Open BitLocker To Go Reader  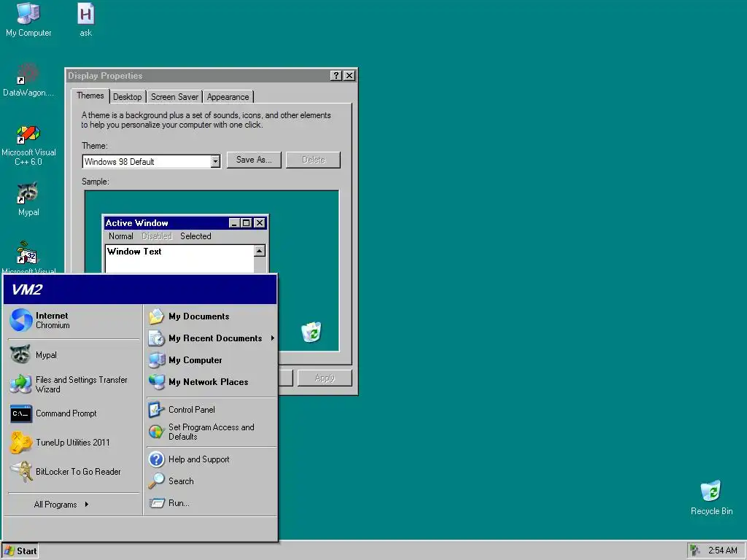point(74,472)
